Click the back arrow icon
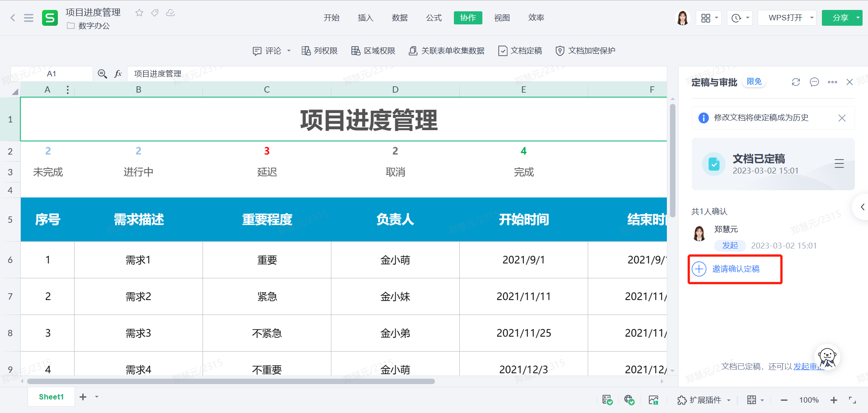Screen dimensions: 868x413 (13, 18)
